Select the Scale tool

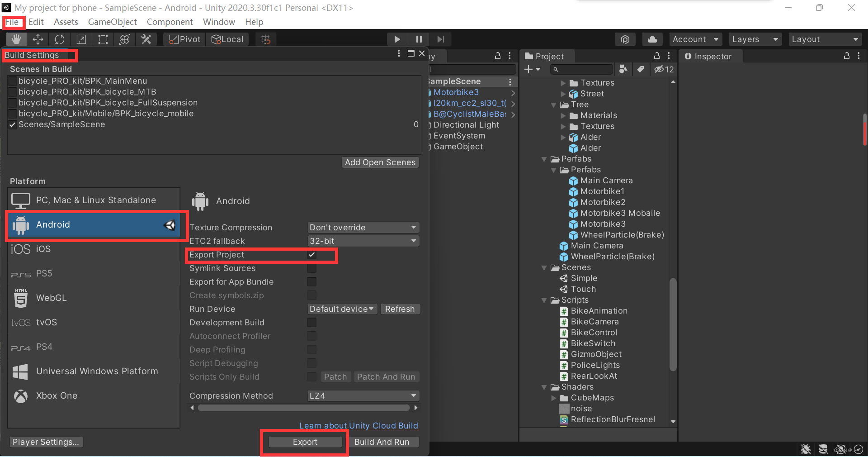pyautogui.click(x=81, y=39)
